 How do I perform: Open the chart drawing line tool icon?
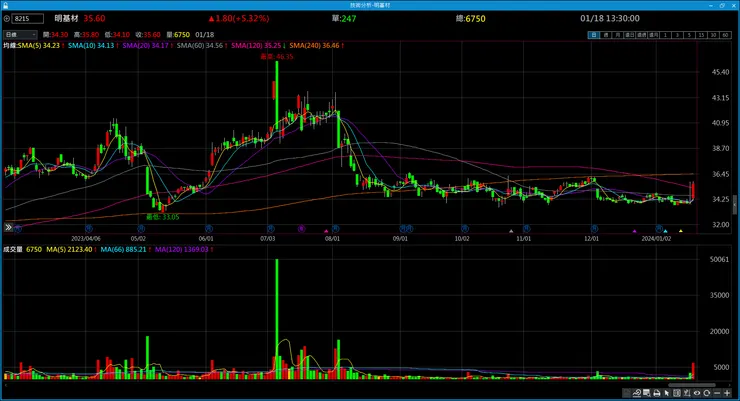point(637,393)
